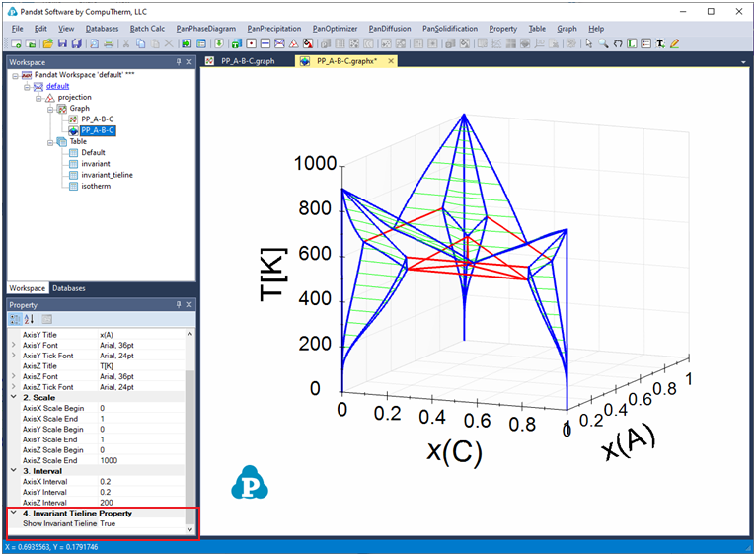Viewport: 756px width, 556px height.
Task: Select the Zoom magnifier tool
Action: tap(603, 43)
